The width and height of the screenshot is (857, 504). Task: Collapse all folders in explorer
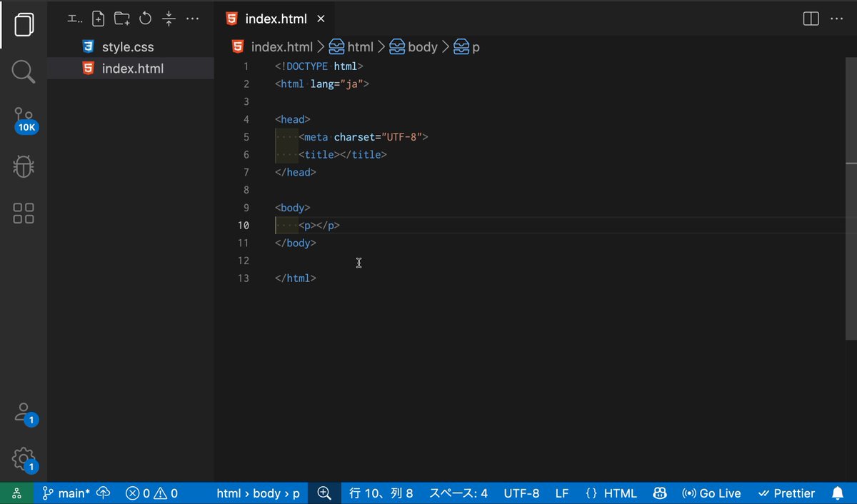click(x=169, y=19)
